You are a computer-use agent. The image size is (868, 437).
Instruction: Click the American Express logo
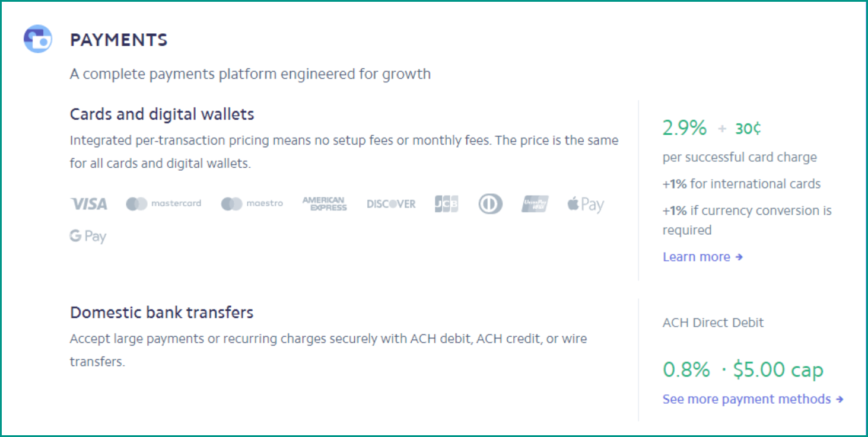(x=325, y=203)
